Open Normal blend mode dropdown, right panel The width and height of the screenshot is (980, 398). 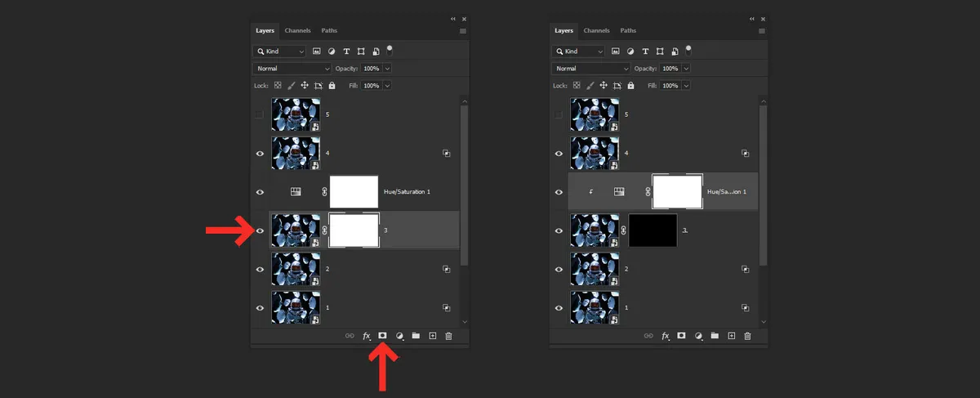(591, 69)
